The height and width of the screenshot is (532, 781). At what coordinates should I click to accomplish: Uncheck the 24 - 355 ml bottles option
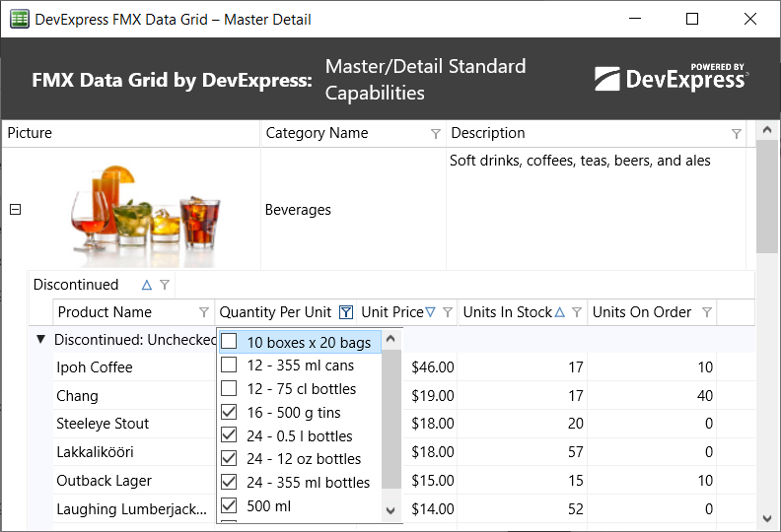click(229, 481)
